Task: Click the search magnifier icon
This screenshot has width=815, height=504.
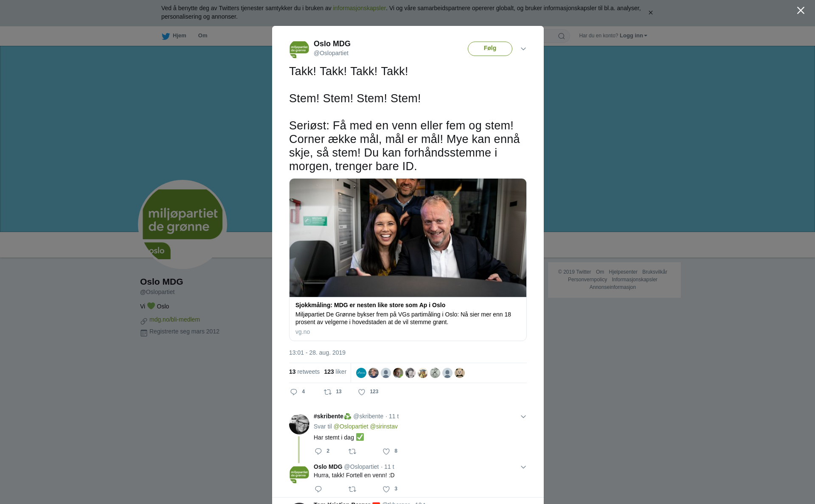Action: tap(562, 36)
